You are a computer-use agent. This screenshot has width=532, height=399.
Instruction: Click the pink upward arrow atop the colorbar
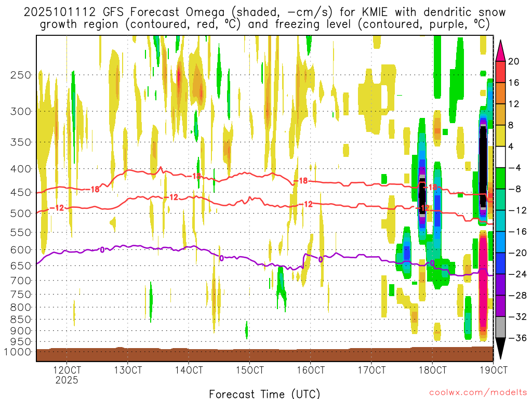tap(501, 49)
